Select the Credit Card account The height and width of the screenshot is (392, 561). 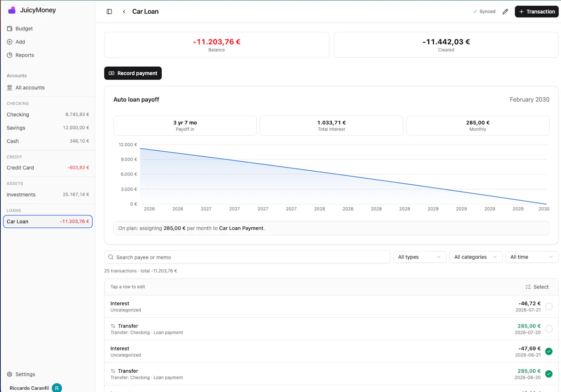coord(48,168)
